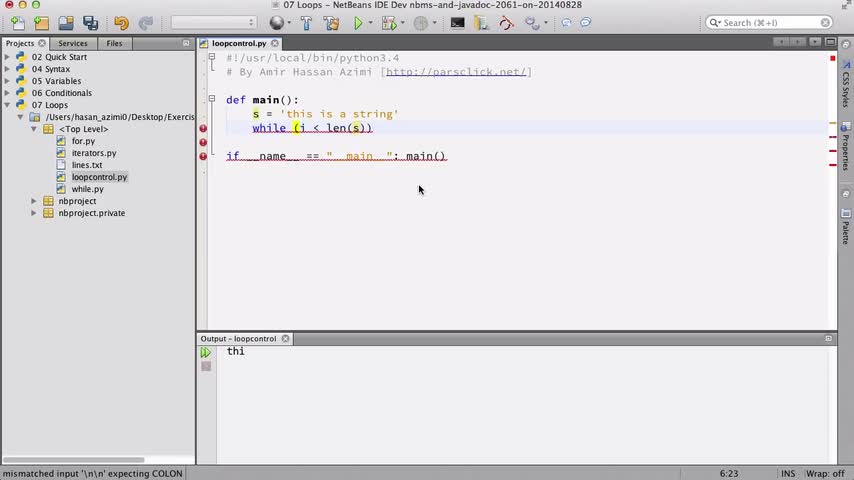Click the Stop button in Output panel
The image size is (854, 480).
tap(206, 366)
